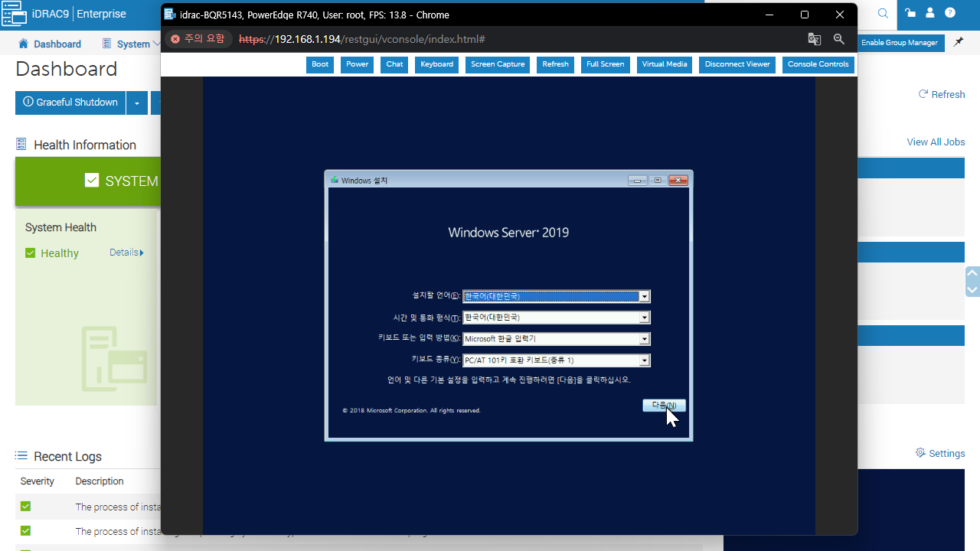Click the Description column header
980x551 pixels.
(x=100, y=481)
